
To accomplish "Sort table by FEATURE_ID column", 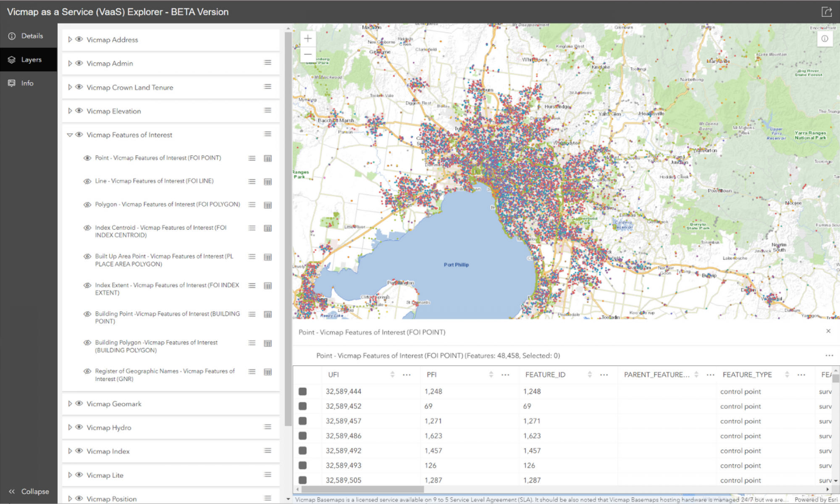I will coord(590,374).
